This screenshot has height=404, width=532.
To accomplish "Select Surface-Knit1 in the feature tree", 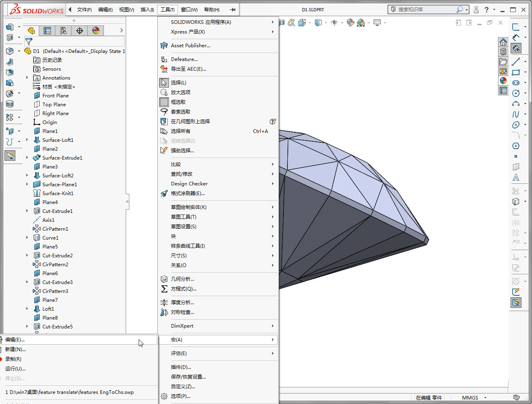I will tap(58, 194).
